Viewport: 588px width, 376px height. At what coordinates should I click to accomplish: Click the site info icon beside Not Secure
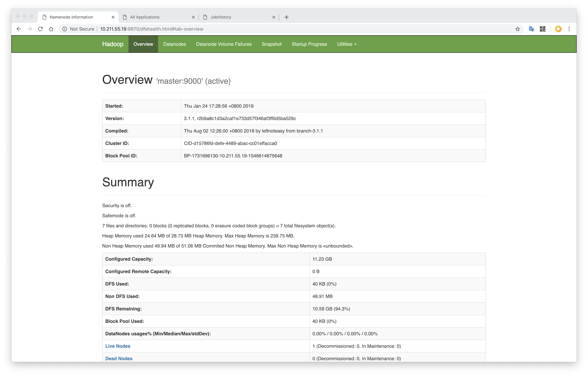[x=65, y=29]
